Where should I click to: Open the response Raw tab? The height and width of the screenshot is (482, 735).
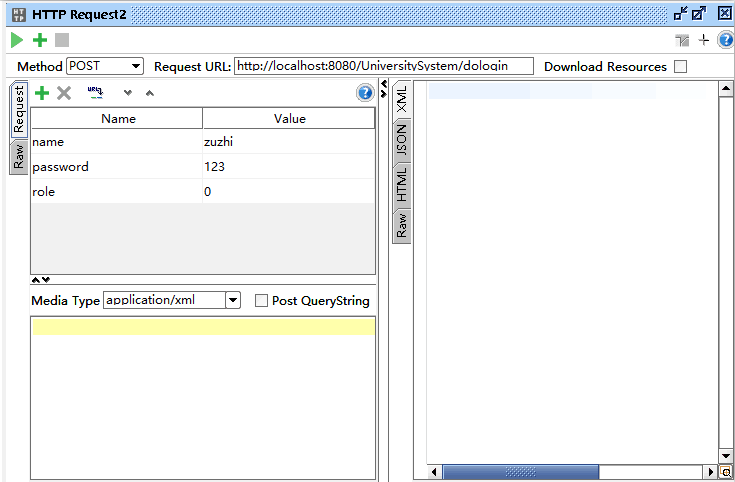(402, 226)
